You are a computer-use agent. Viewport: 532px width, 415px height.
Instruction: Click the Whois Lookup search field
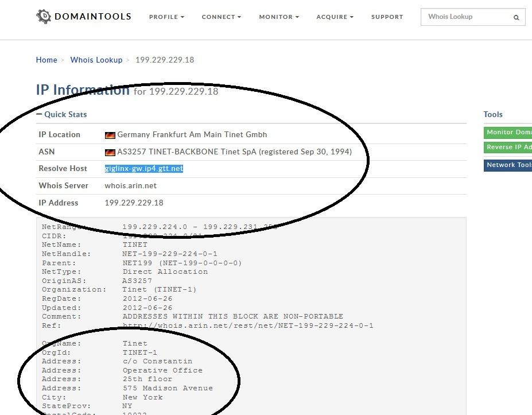(x=473, y=17)
